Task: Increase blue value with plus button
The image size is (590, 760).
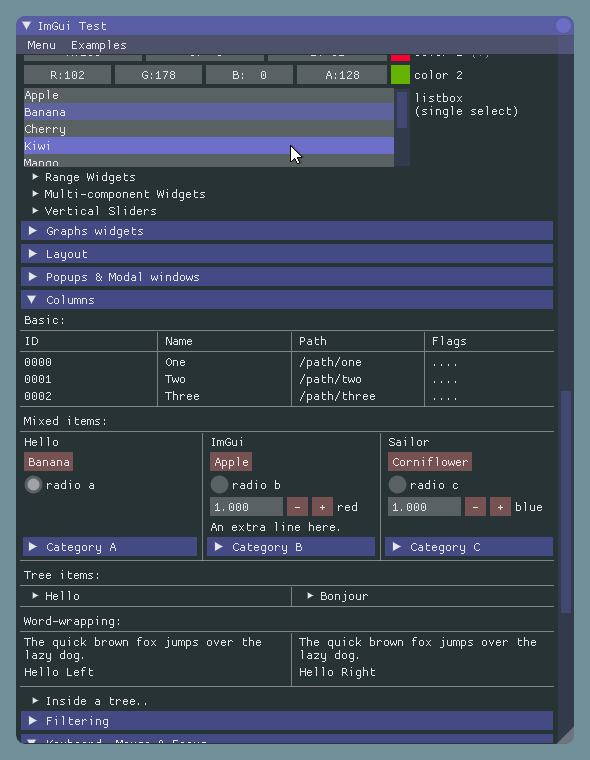Action: pos(500,507)
